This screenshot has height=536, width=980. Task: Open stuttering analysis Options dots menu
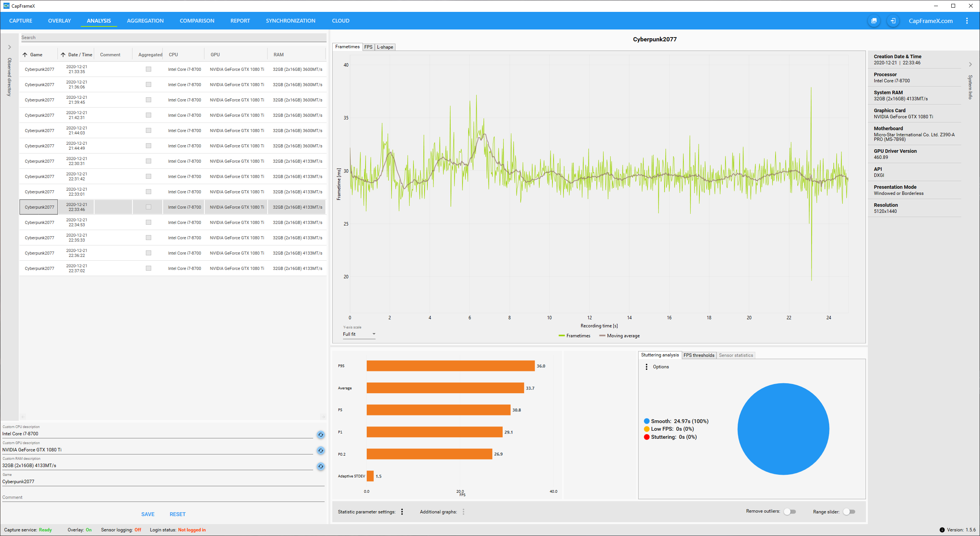[647, 367]
